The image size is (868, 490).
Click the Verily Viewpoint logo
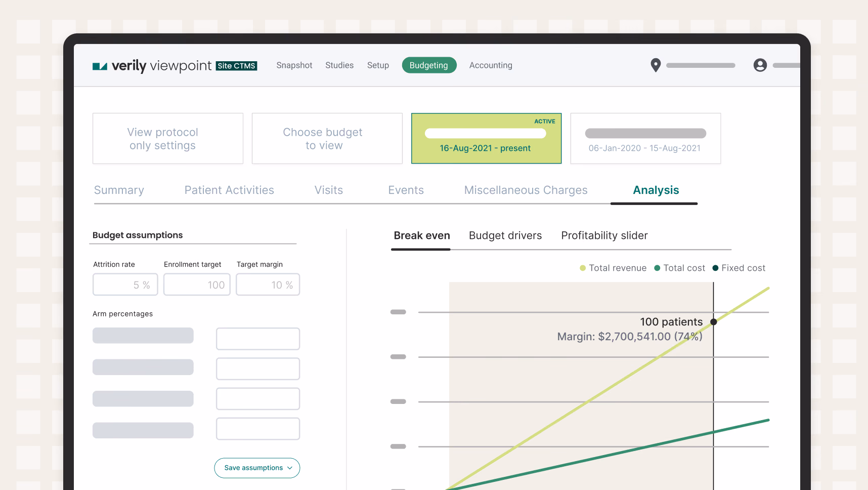(152, 66)
